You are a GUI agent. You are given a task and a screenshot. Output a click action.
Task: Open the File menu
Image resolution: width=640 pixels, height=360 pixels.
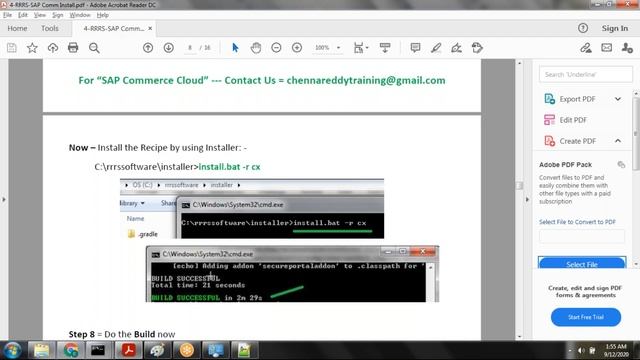point(7,15)
